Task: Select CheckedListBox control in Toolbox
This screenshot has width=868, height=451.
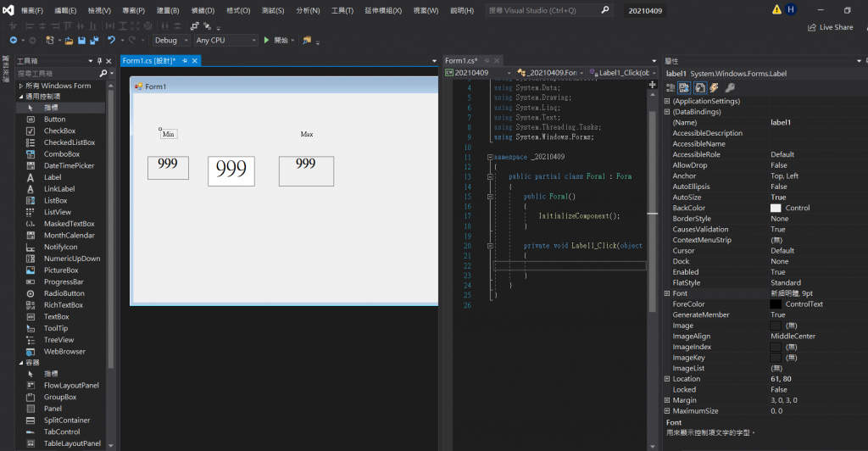Action: (69, 142)
